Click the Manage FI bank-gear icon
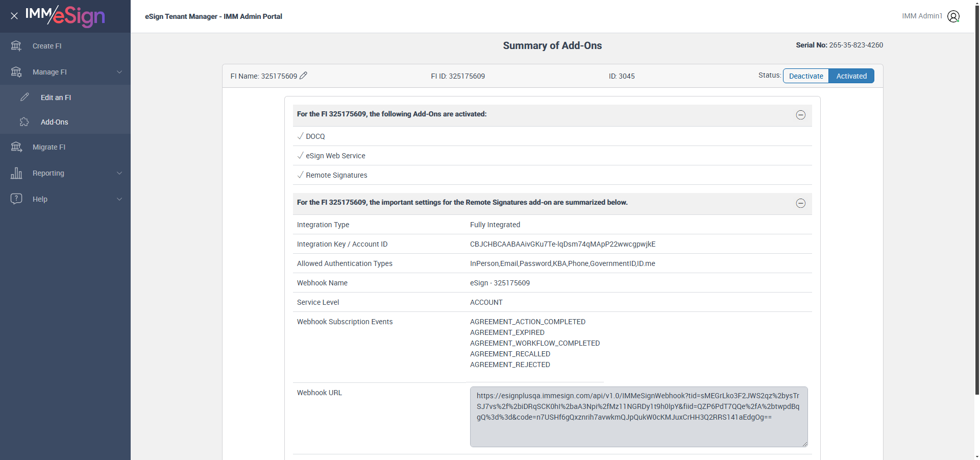Image resolution: width=980 pixels, height=460 pixels. (16, 72)
